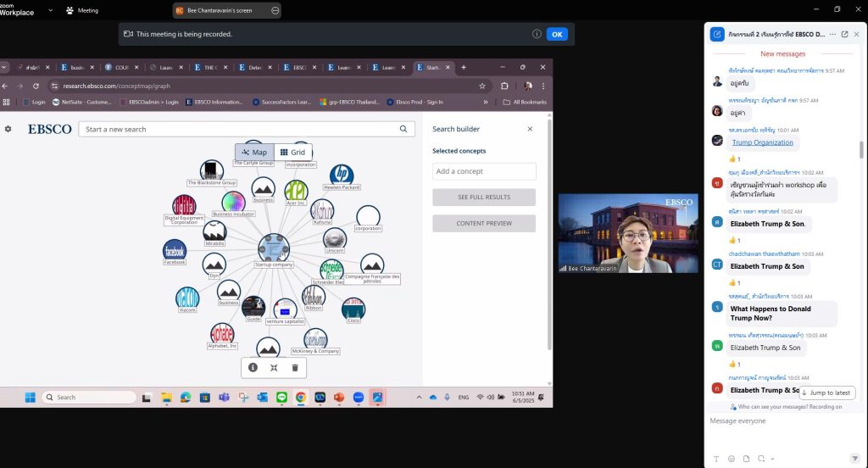The width and height of the screenshot is (868, 468).
Task: Open PowerPoint from the shared taskbar
Action: click(x=339, y=397)
